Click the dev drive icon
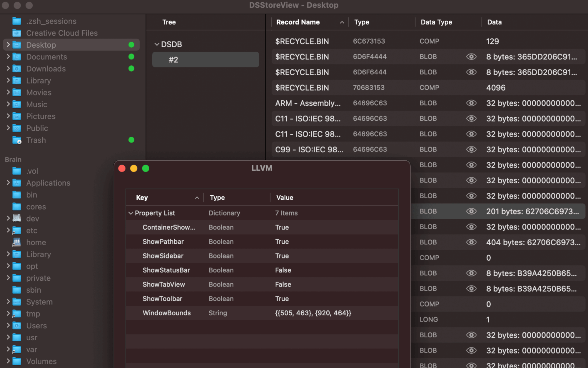Image resolution: width=588 pixels, height=368 pixels. pos(17,218)
